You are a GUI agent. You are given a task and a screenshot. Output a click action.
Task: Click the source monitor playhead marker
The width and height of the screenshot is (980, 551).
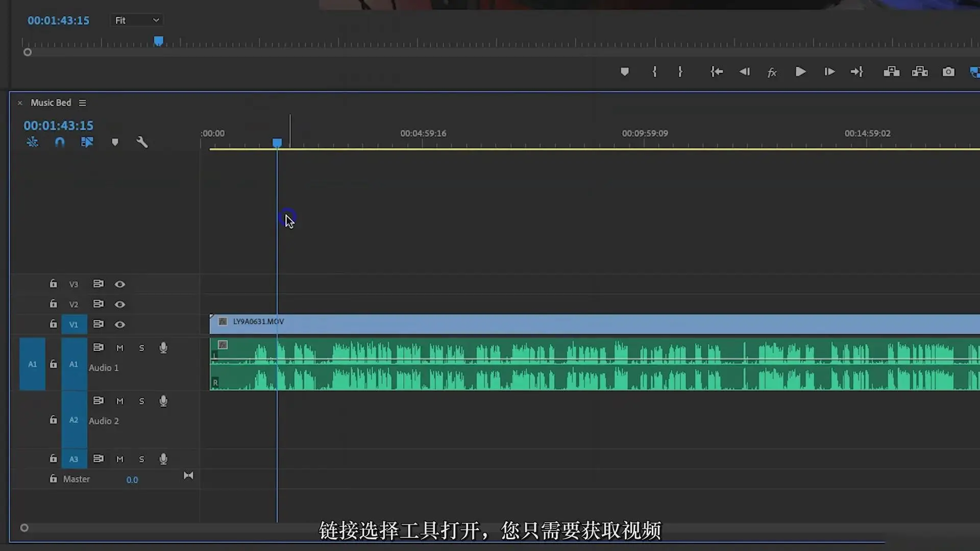pos(159,41)
